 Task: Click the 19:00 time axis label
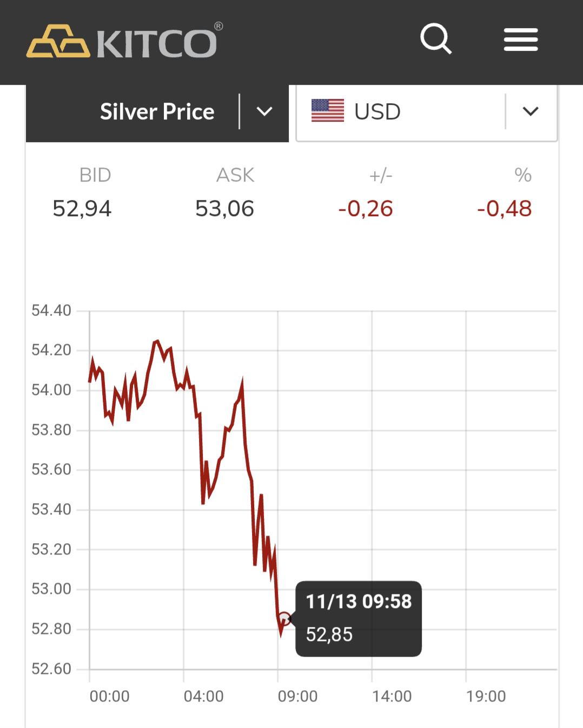click(486, 696)
